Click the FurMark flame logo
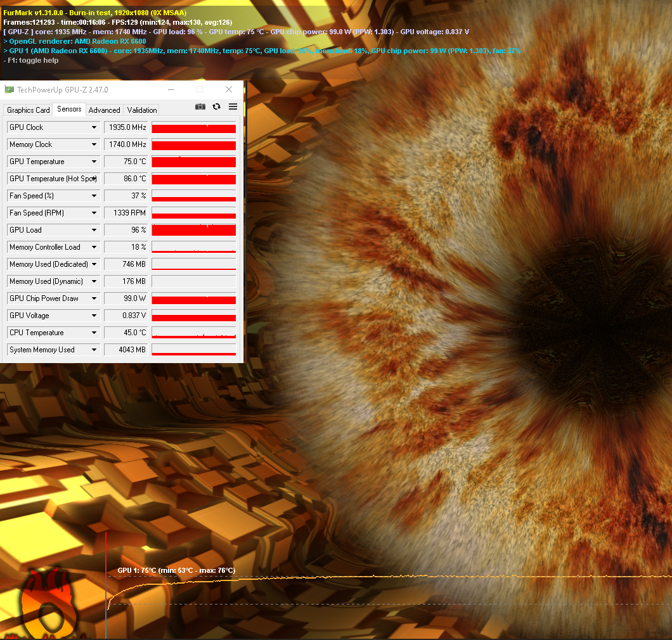Viewport: 672px width, 640px height. 47,602
